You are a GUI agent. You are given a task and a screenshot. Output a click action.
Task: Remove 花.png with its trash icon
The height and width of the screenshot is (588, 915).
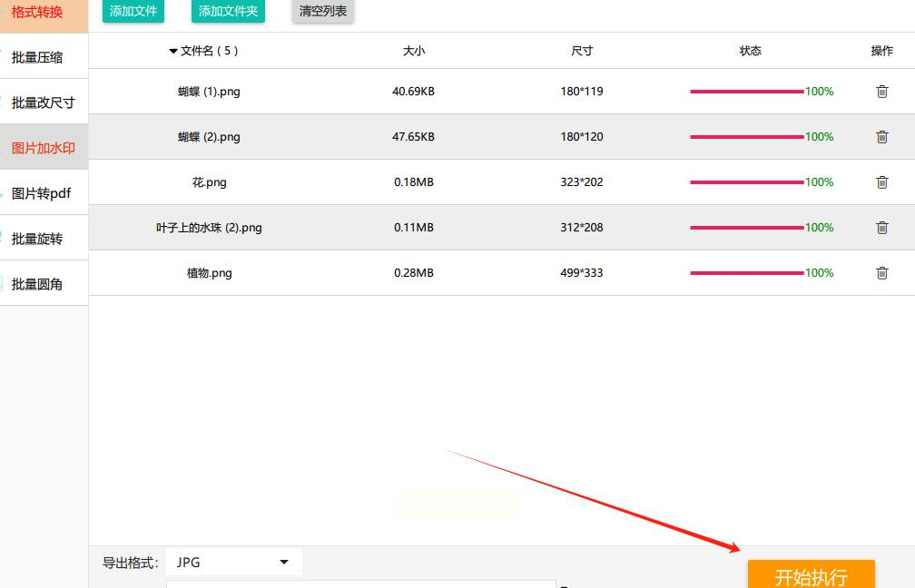coord(881,182)
